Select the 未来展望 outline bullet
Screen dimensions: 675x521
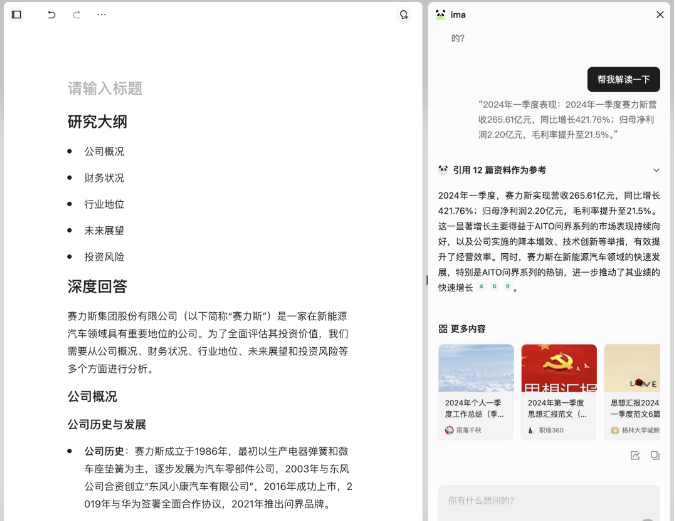[x=104, y=230]
